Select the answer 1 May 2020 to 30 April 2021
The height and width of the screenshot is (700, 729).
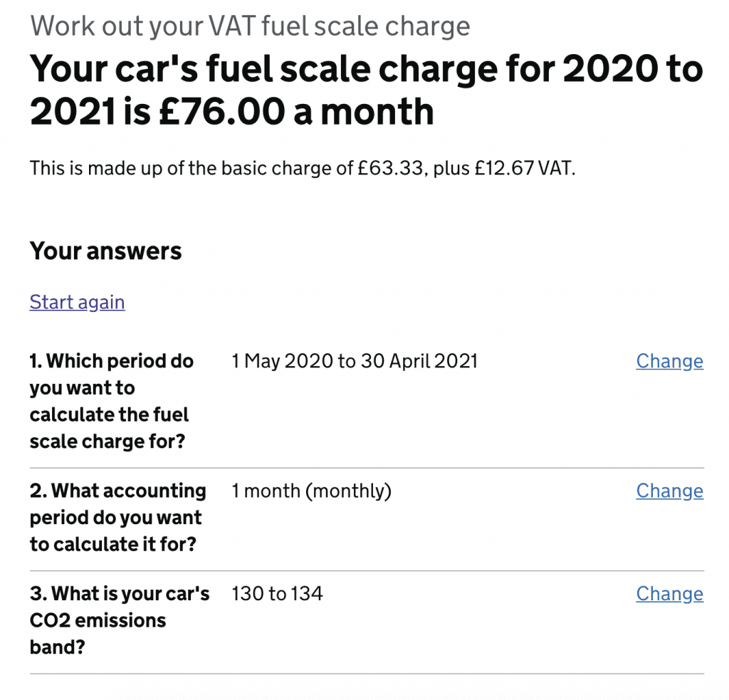click(x=354, y=361)
